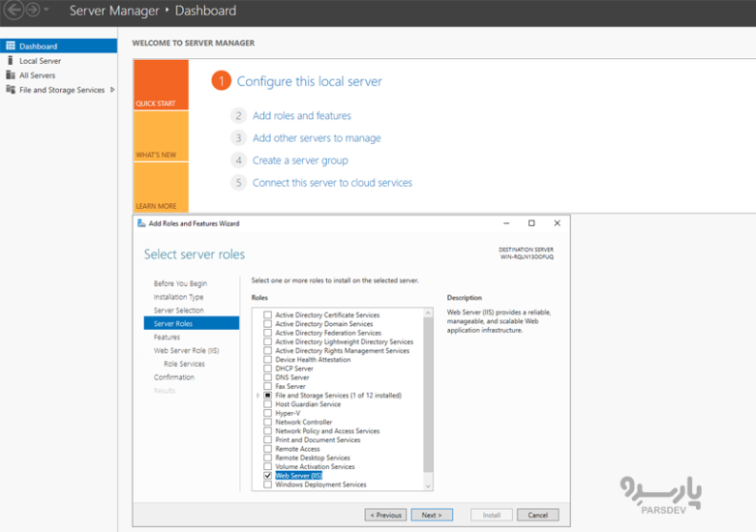
Task: Click the File and Storage Services icon
Action: pyautogui.click(x=10, y=89)
